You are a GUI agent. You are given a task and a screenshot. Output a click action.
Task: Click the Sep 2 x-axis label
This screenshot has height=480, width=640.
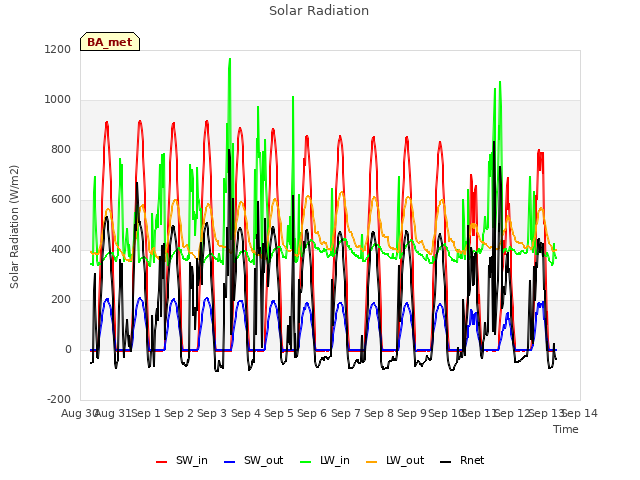(x=179, y=413)
